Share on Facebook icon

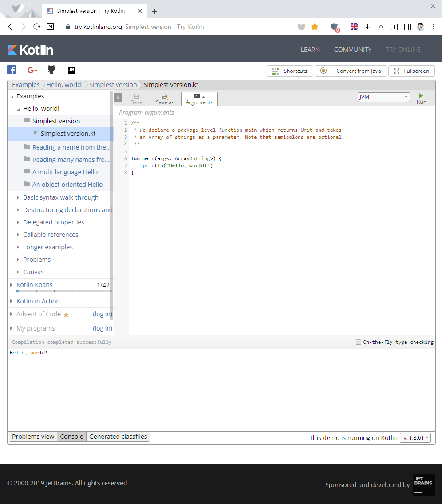tap(12, 70)
